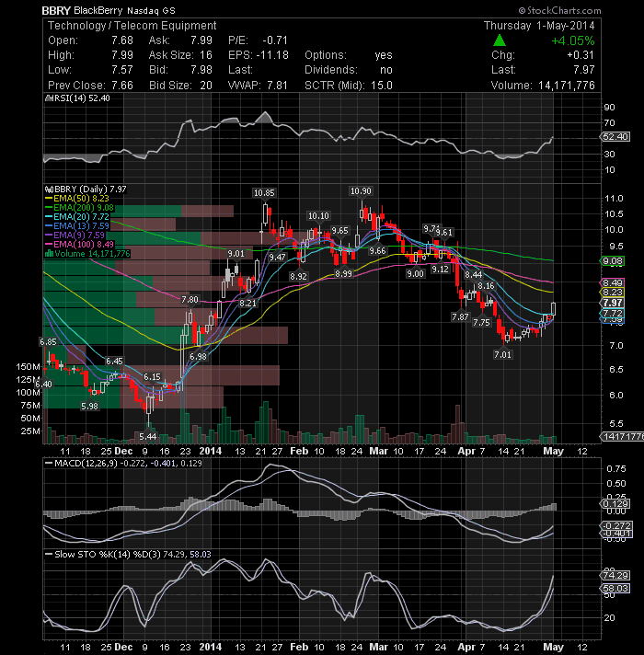Select the 10.10 price annotation
The image size is (644, 655).
pyautogui.click(x=318, y=215)
